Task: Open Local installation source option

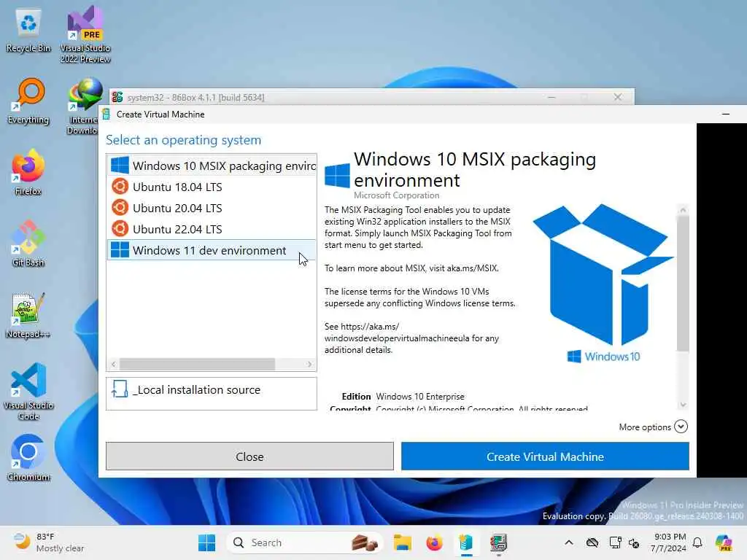Action: 211,393
